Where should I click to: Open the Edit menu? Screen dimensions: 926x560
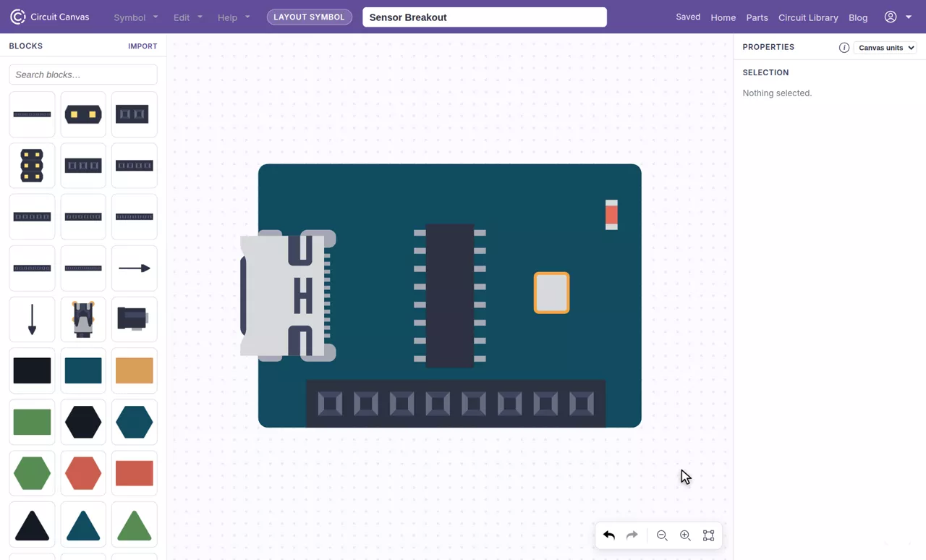[187, 17]
